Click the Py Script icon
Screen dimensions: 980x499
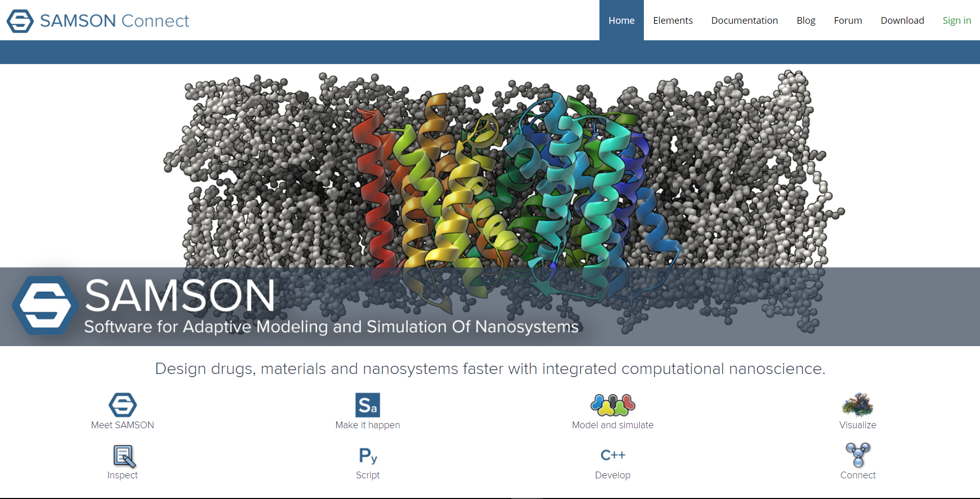(368, 456)
